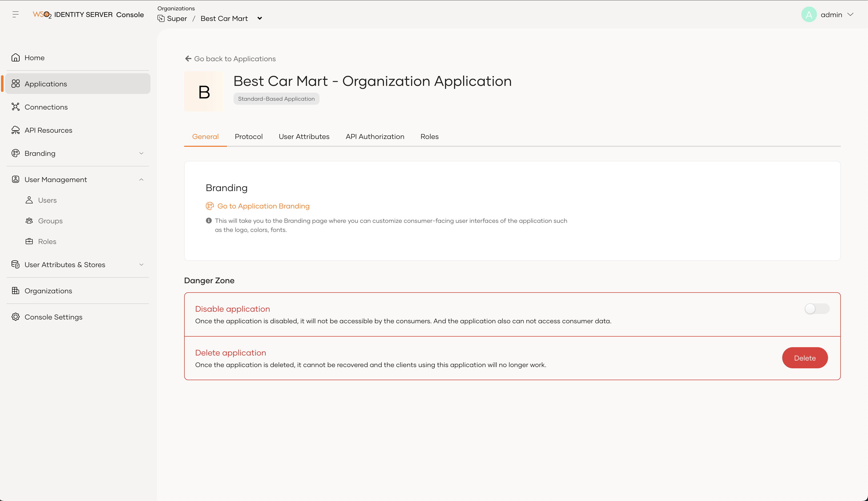The image size is (868, 501).
Task: Open API Resources in the sidebar
Action: click(78, 130)
